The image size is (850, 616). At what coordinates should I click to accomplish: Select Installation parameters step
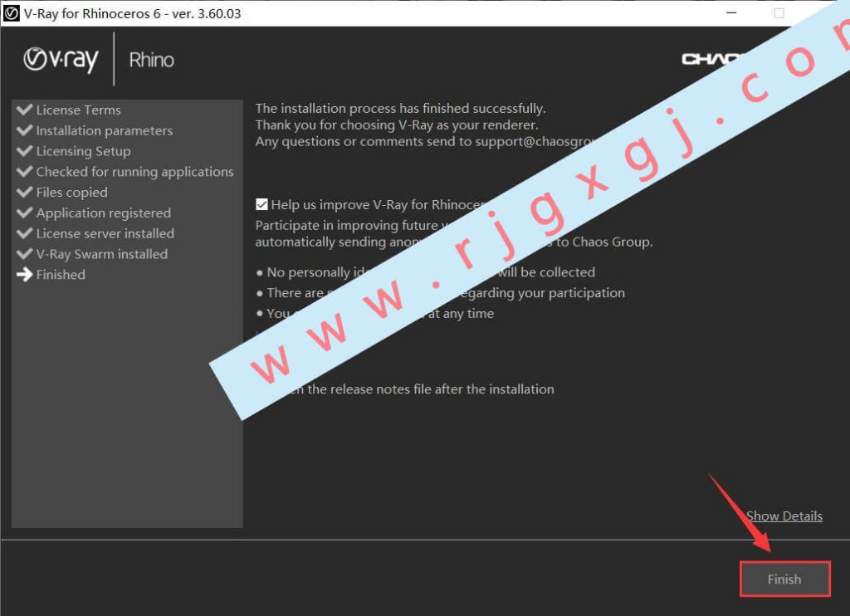(104, 130)
